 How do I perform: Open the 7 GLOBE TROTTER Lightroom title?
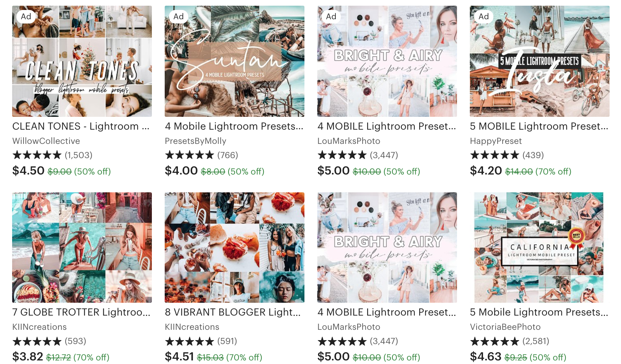point(81,312)
